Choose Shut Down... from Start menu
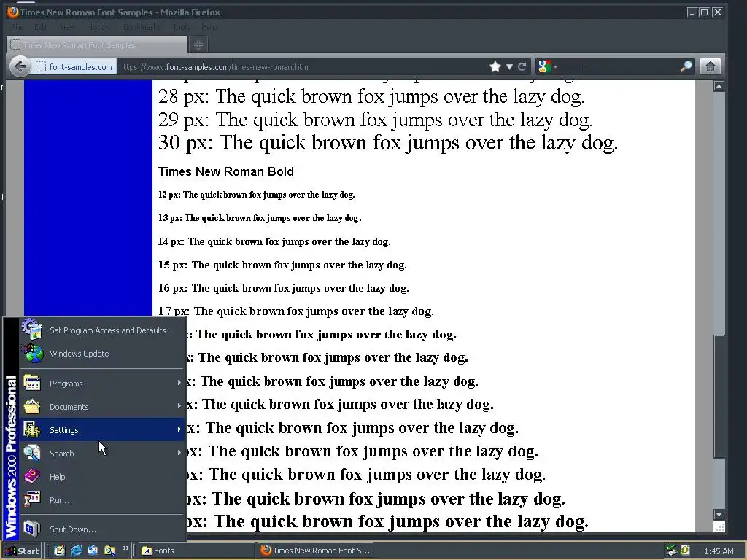This screenshot has width=747, height=560. [x=101, y=529]
